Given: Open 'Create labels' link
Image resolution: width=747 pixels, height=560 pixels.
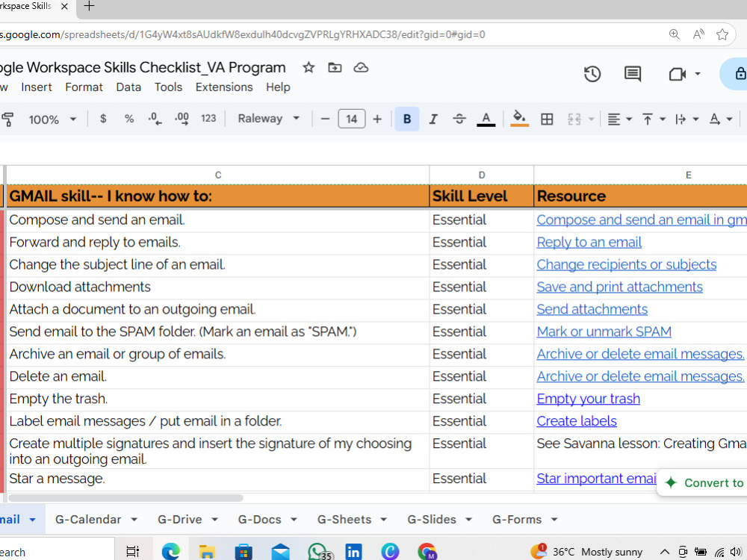Looking at the screenshot, I should [577, 421].
